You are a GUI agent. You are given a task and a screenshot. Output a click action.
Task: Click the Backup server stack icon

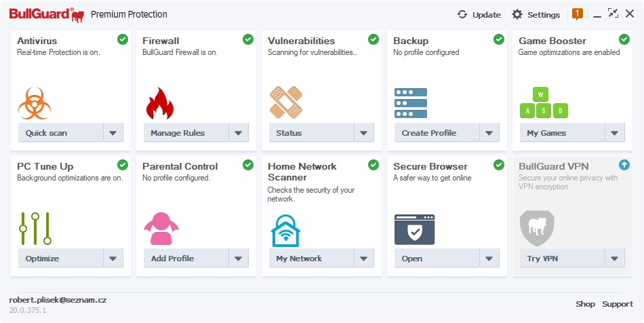[x=411, y=103]
